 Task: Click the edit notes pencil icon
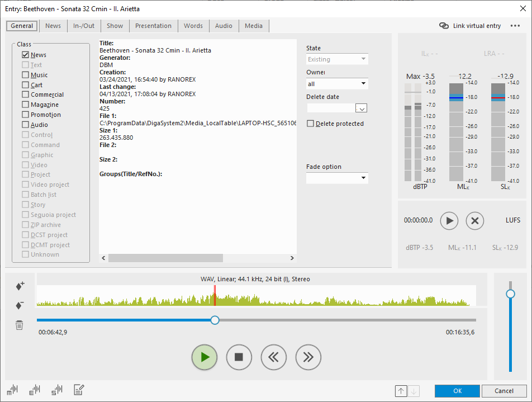[x=79, y=390]
